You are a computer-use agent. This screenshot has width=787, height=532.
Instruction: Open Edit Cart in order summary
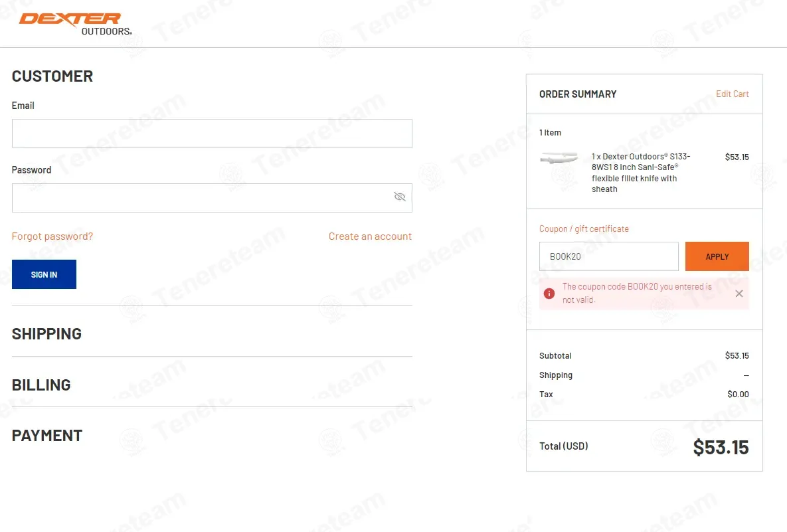click(732, 94)
